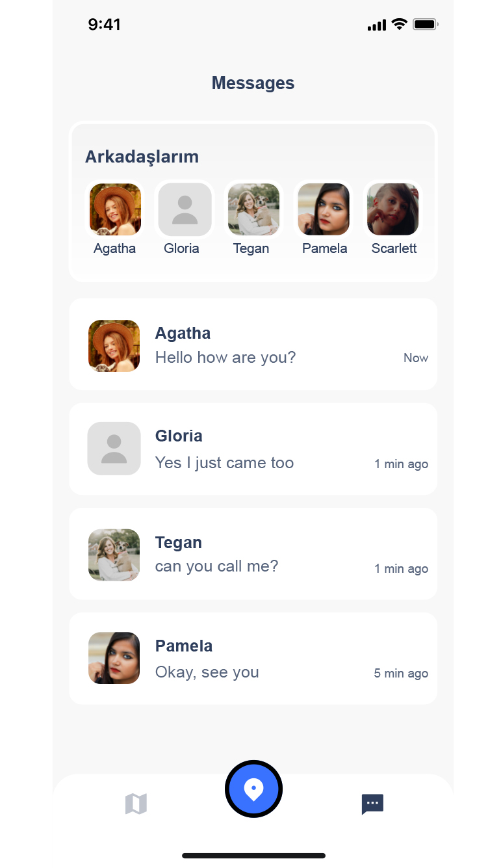Tap the cellular signal bars icon
The height and width of the screenshot is (868, 488).
[376, 26]
